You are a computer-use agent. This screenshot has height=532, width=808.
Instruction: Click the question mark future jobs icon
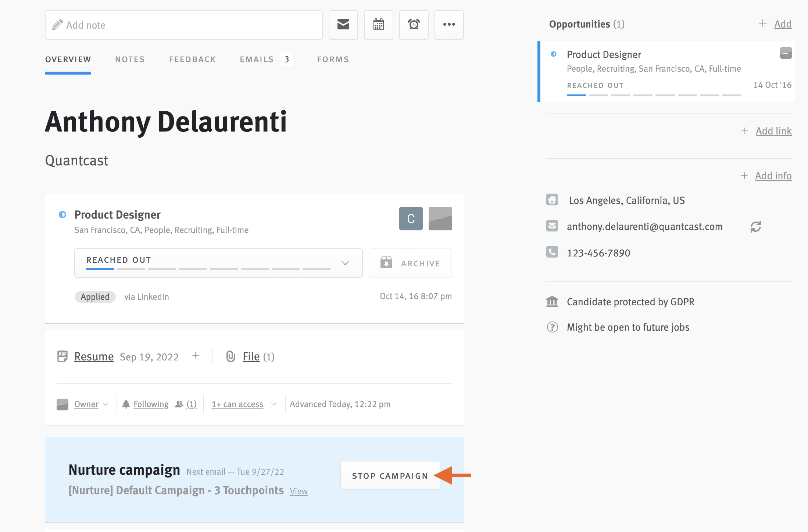(552, 327)
